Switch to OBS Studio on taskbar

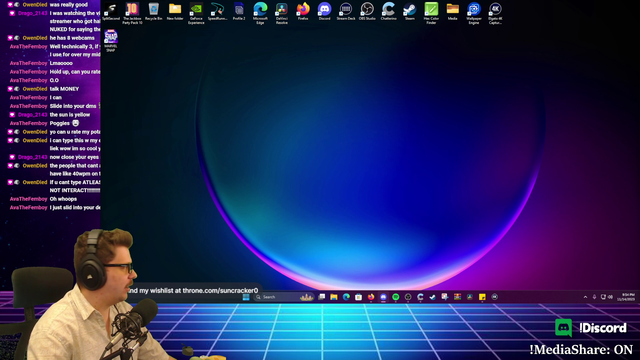coord(408,297)
